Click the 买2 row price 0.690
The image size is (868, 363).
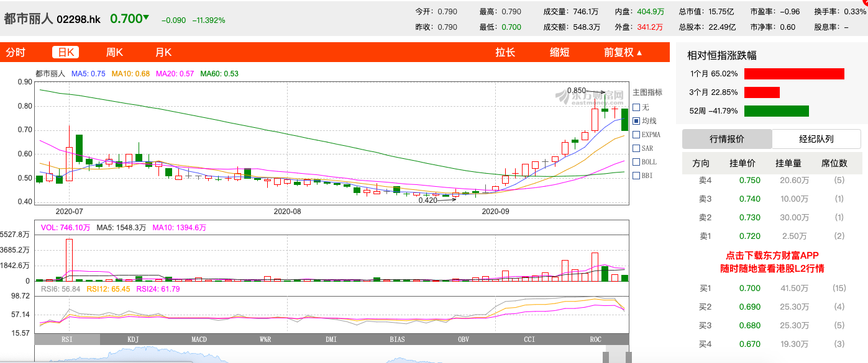[749, 307]
